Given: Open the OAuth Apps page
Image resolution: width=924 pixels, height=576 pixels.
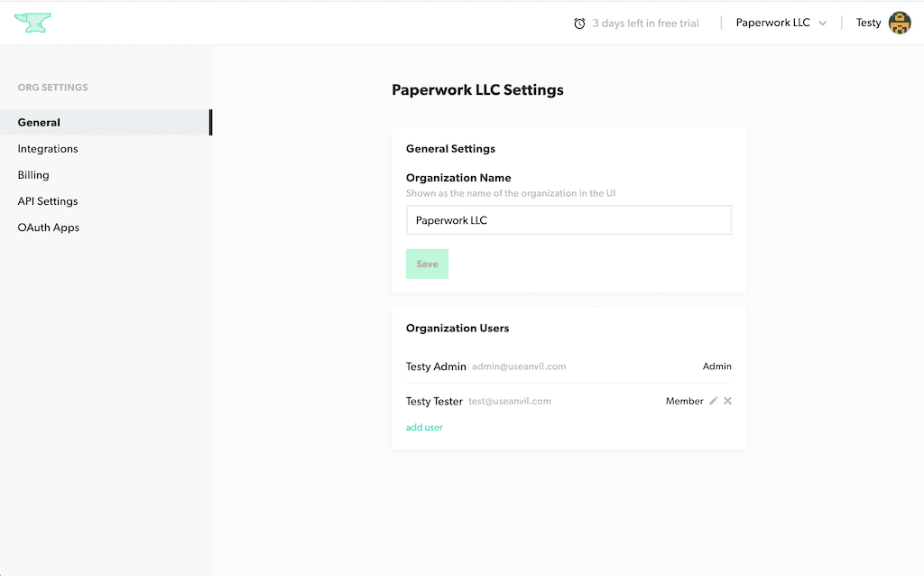Looking at the screenshot, I should tap(49, 228).
